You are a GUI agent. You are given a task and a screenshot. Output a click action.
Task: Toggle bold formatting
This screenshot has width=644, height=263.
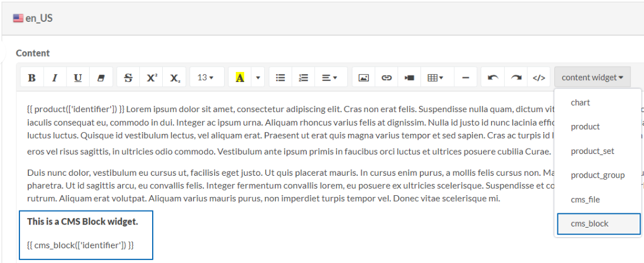click(32, 77)
